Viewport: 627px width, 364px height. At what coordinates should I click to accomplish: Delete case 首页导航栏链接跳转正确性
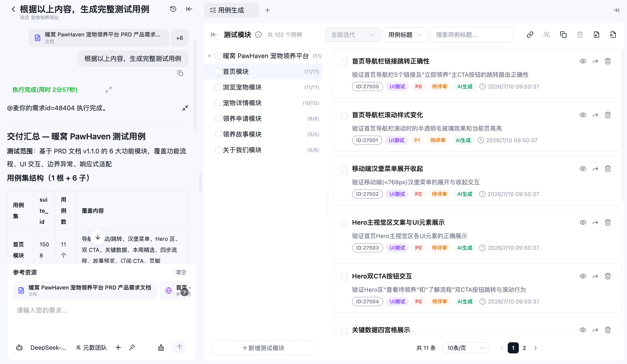pyautogui.click(x=608, y=61)
